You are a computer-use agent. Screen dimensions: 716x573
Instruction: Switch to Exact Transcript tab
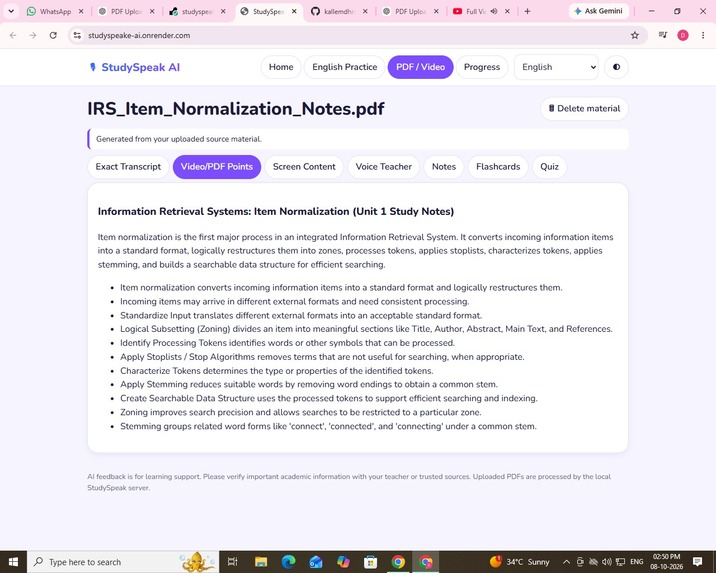[128, 167]
